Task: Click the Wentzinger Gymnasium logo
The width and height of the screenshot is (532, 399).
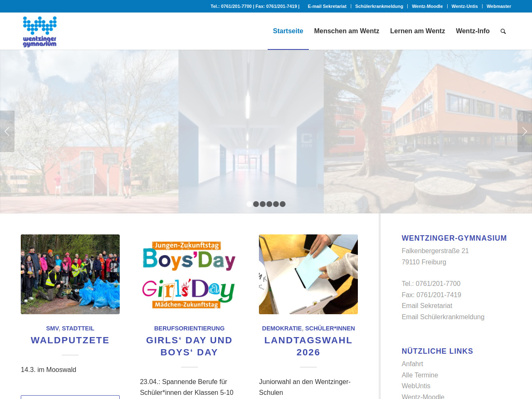Action: [40, 32]
